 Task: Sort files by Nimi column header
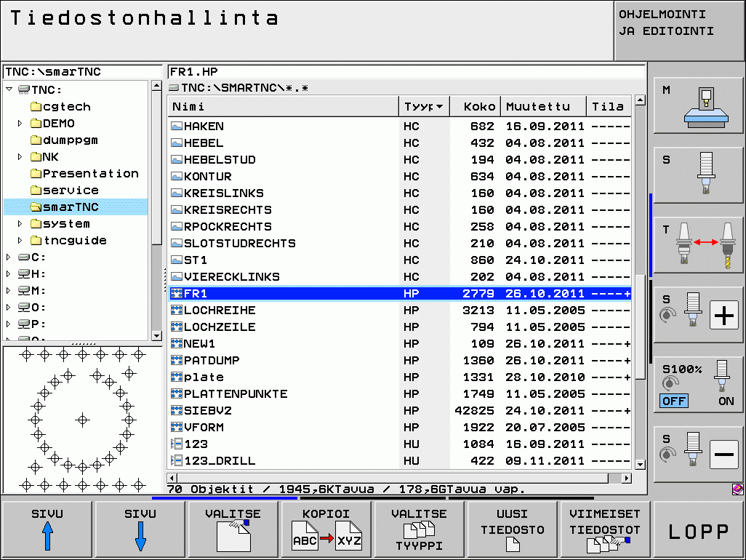(283, 107)
